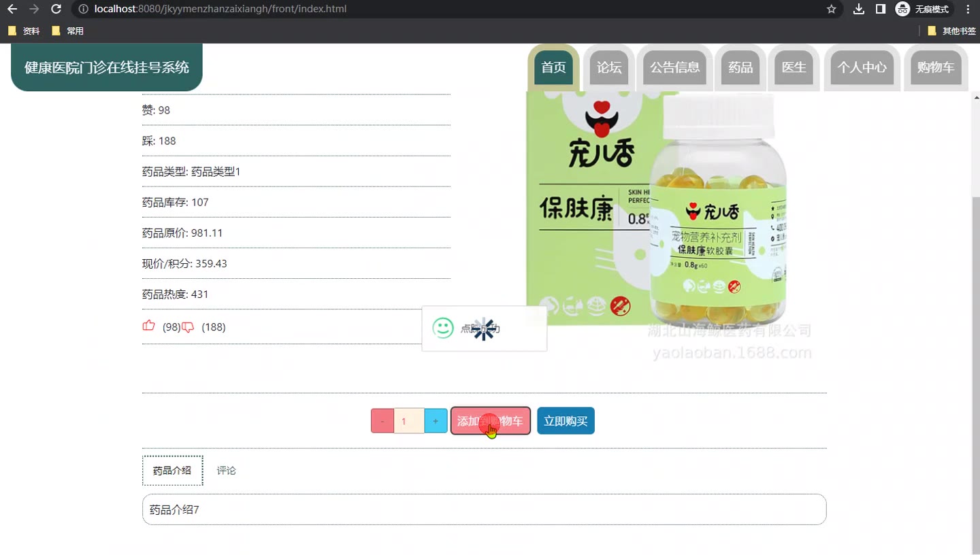980x555 pixels.
Task: Click the 踩: 188 text
Action: [x=159, y=141]
